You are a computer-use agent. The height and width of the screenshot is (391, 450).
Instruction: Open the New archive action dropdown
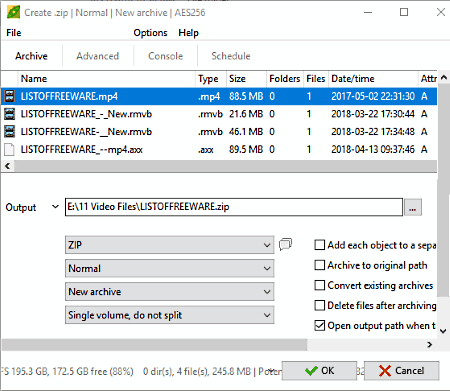click(169, 292)
